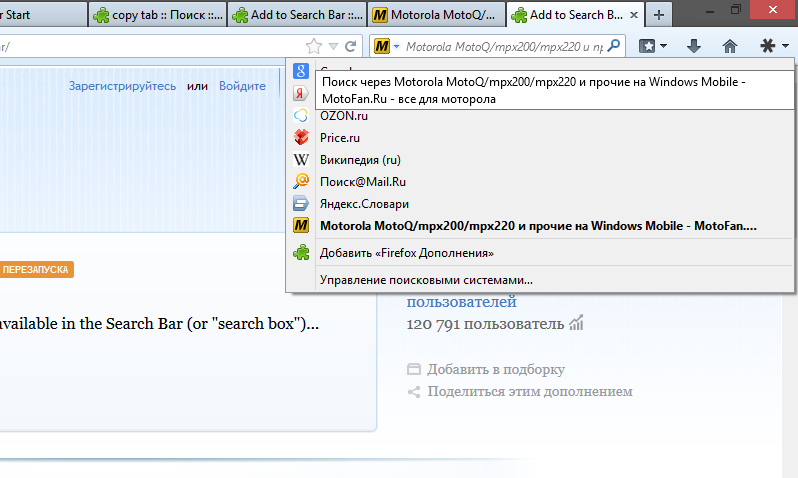Open the downloads arrow button
The height and width of the screenshot is (478, 798).
[694, 46]
